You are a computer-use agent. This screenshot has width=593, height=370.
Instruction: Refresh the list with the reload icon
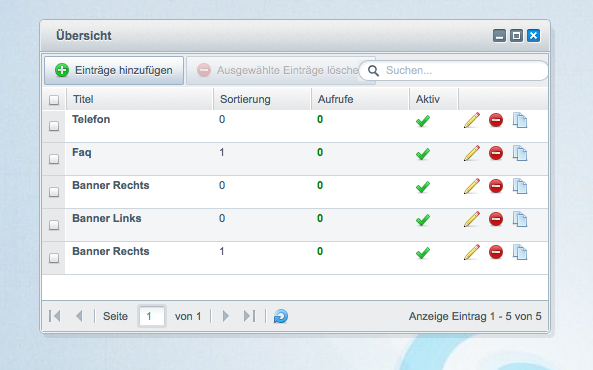[281, 316]
